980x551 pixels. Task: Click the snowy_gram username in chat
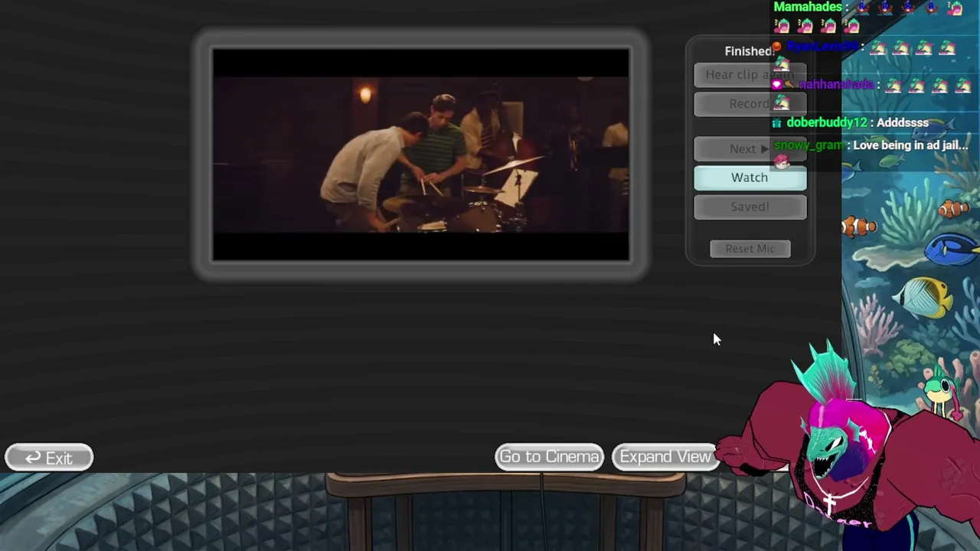(x=808, y=145)
